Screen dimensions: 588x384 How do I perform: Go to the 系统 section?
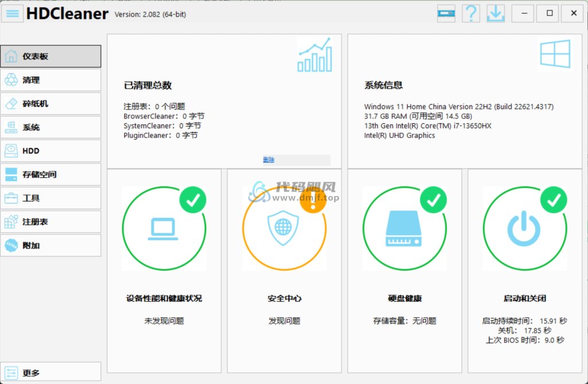pos(51,127)
